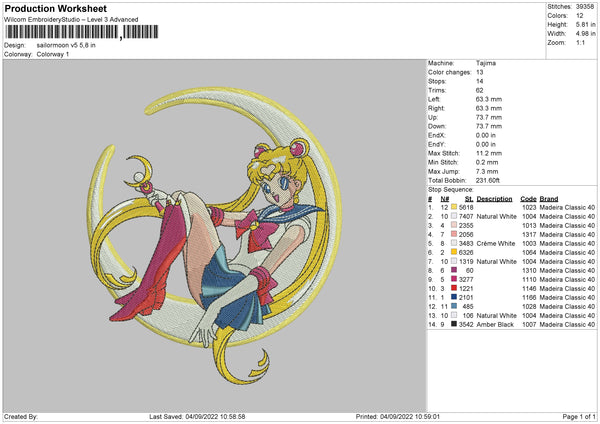Screen dimensions: 600x424
Task: Click thread code 1064
Action: coord(529,252)
